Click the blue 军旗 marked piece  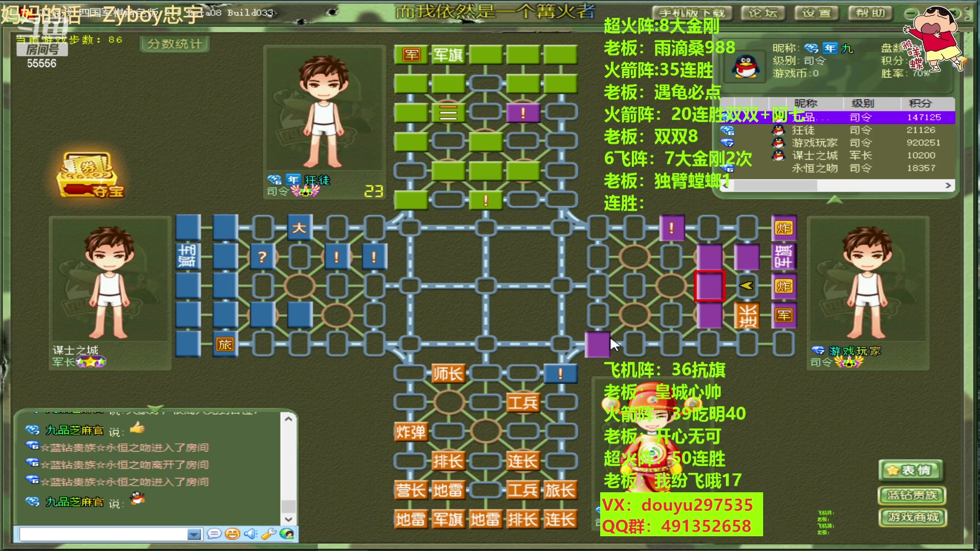[187, 257]
